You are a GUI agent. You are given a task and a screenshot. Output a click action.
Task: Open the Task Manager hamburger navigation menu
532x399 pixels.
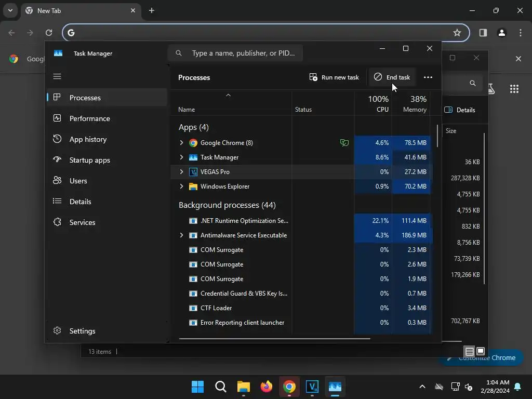coord(57,76)
